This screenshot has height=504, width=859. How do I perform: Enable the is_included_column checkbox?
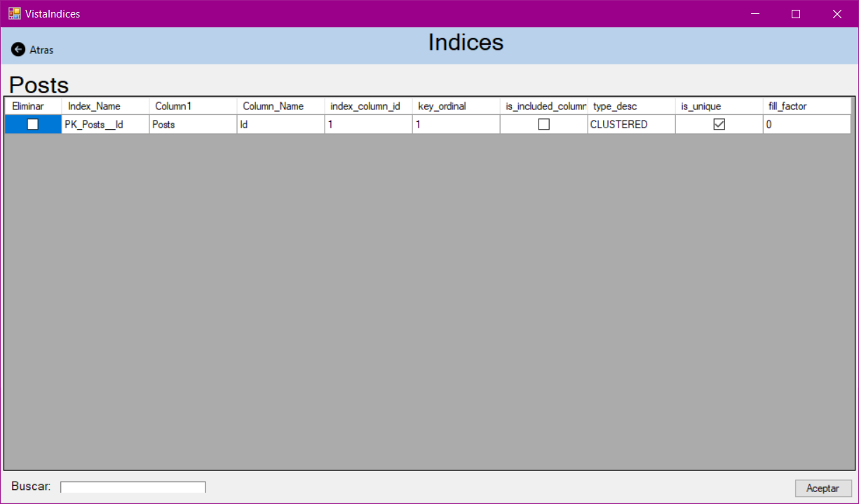click(x=543, y=124)
